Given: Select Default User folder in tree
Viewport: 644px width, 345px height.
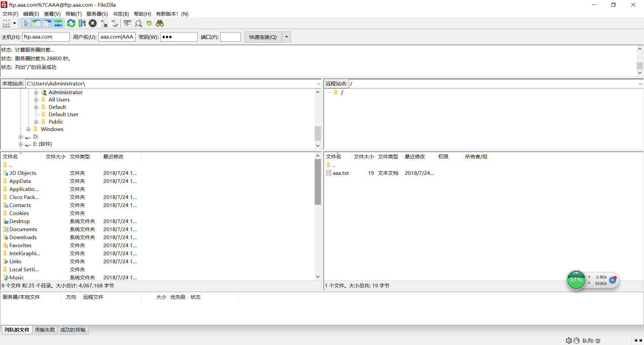Looking at the screenshot, I should [x=63, y=115].
